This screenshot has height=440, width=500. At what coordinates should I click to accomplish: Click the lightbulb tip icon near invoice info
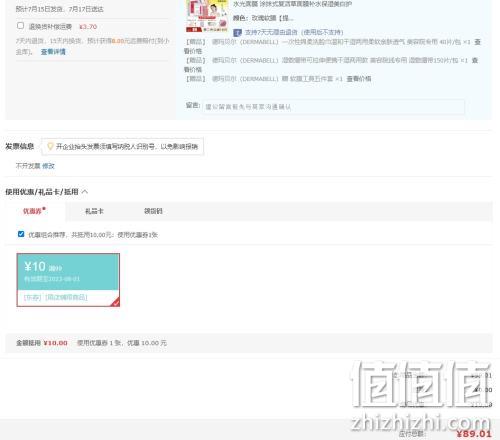[x=50, y=146]
